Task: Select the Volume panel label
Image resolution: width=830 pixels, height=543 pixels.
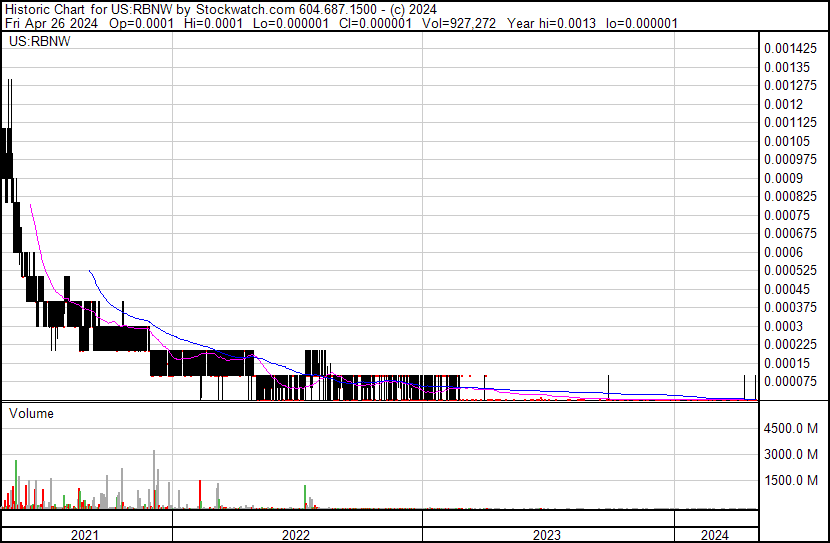Action: 31,413
